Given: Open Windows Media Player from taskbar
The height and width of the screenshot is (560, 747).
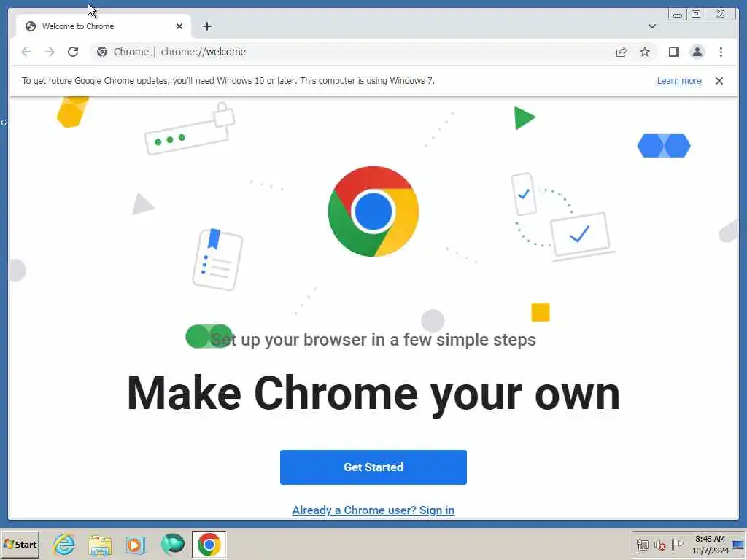Looking at the screenshot, I should [135, 545].
